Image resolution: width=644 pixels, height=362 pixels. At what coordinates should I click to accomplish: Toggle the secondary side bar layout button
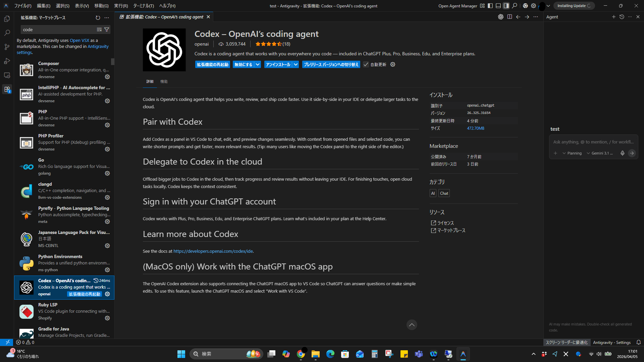pos(506,6)
